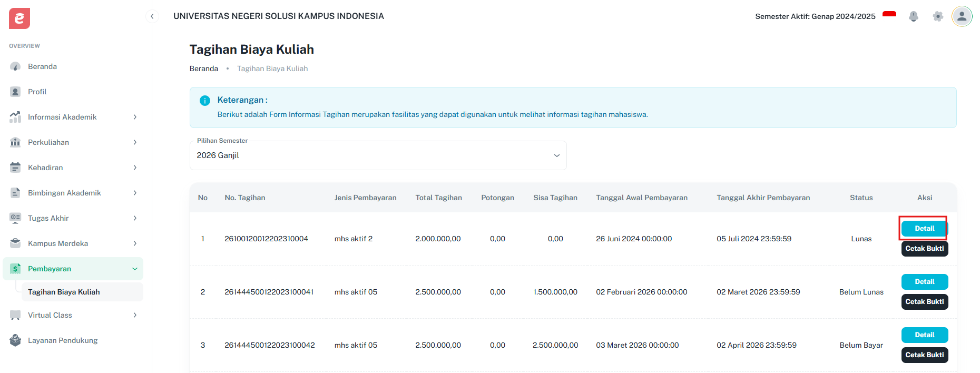The height and width of the screenshot is (373, 980).
Task: Click the '2.000.000,00' total amount cell
Action: click(x=438, y=239)
